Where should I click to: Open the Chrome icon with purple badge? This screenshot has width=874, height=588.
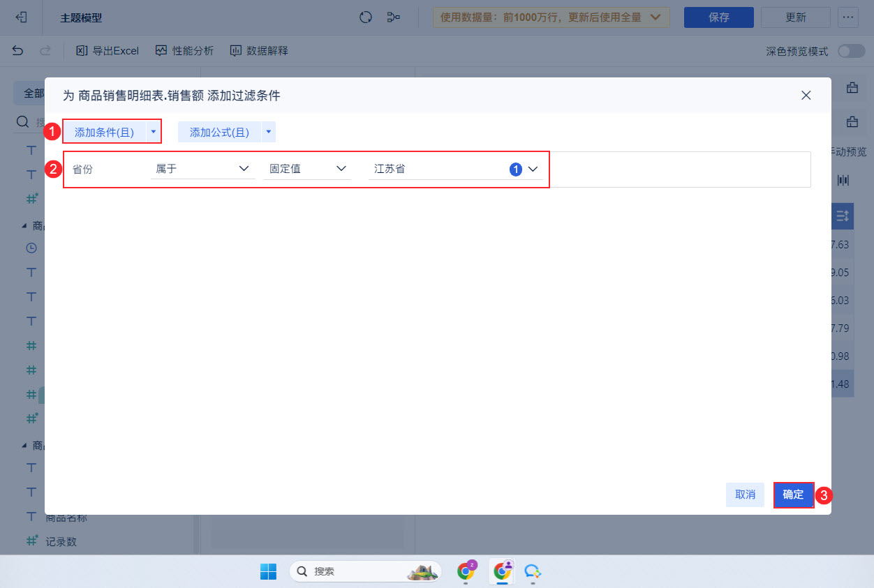pos(466,571)
